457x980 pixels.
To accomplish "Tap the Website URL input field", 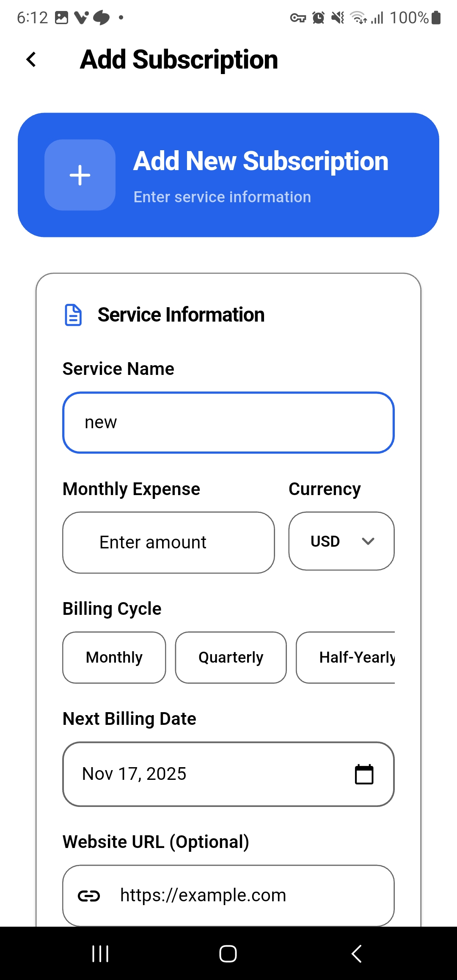I will 245,896.
